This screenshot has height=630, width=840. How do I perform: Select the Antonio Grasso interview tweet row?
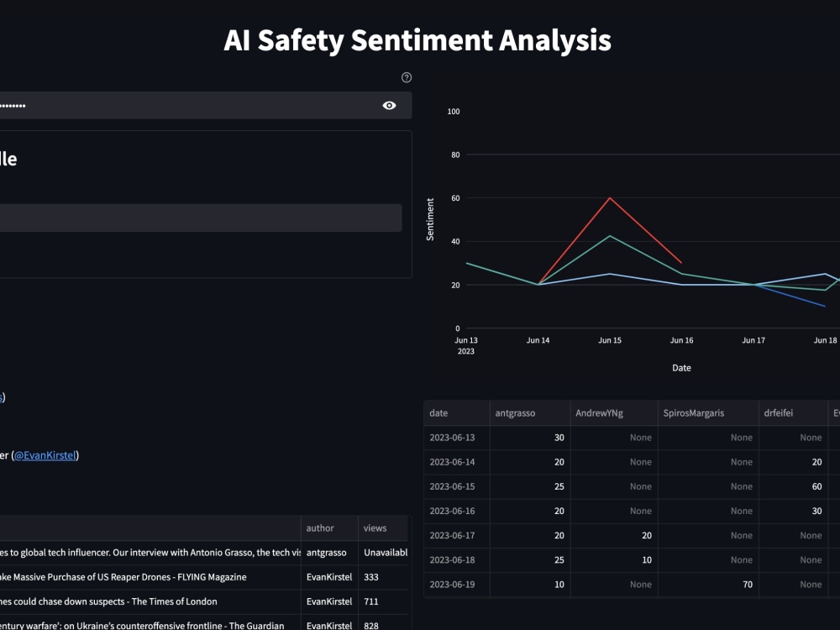[150, 553]
